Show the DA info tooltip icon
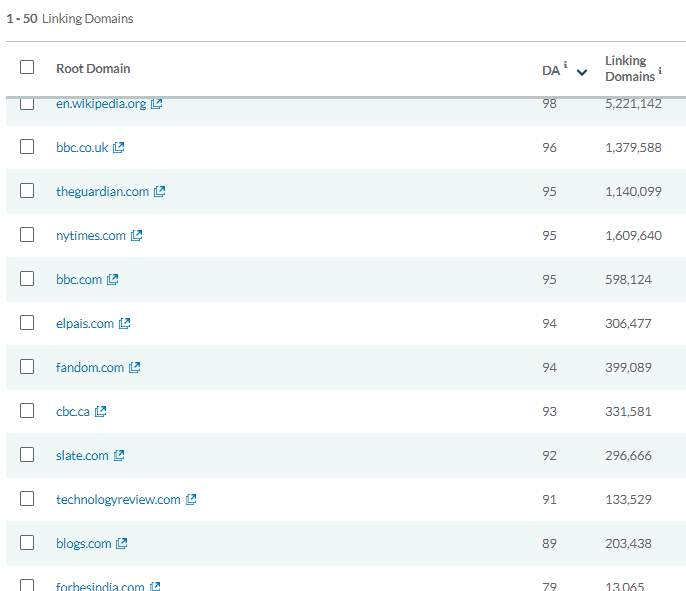This screenshot has width=686, height=591. pyautogui.click(x=565, y=65)
